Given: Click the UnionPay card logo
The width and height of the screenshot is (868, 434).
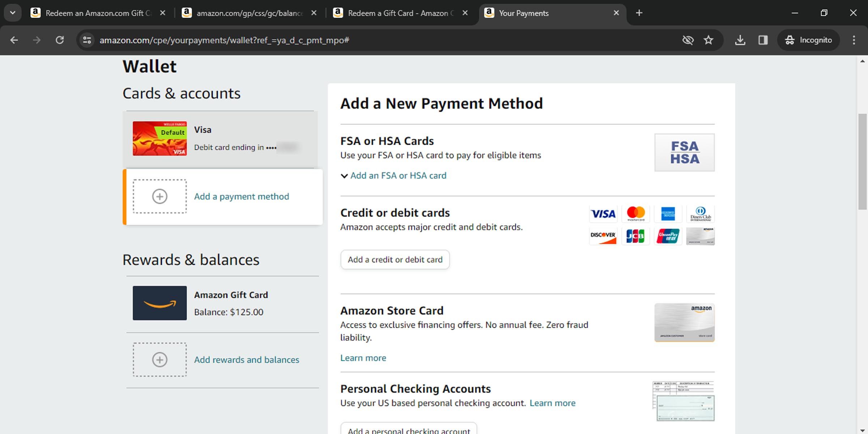Looking at the screenshot, I should pyautogui.click(x=668, y=236).
